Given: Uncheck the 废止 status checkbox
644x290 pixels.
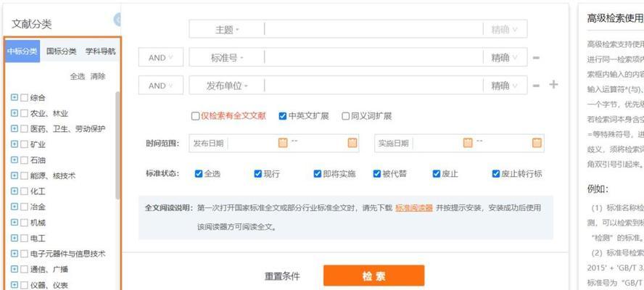Looking at the screenshot, I should click(437, 174).
